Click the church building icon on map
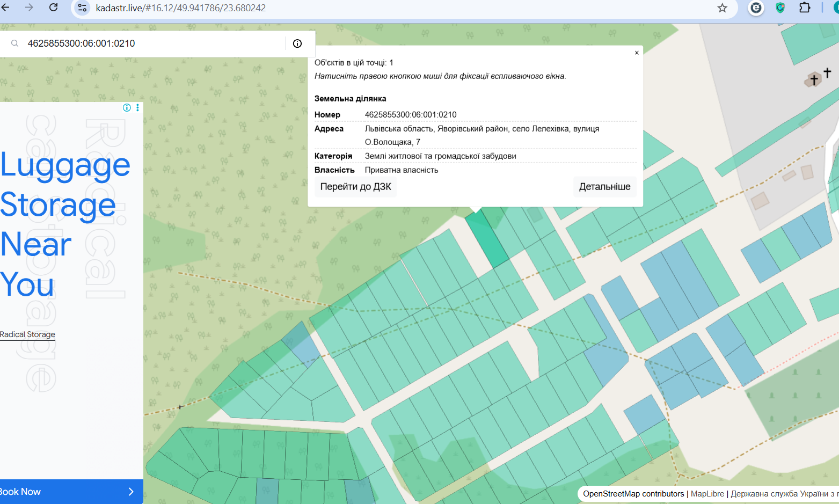 813,80
